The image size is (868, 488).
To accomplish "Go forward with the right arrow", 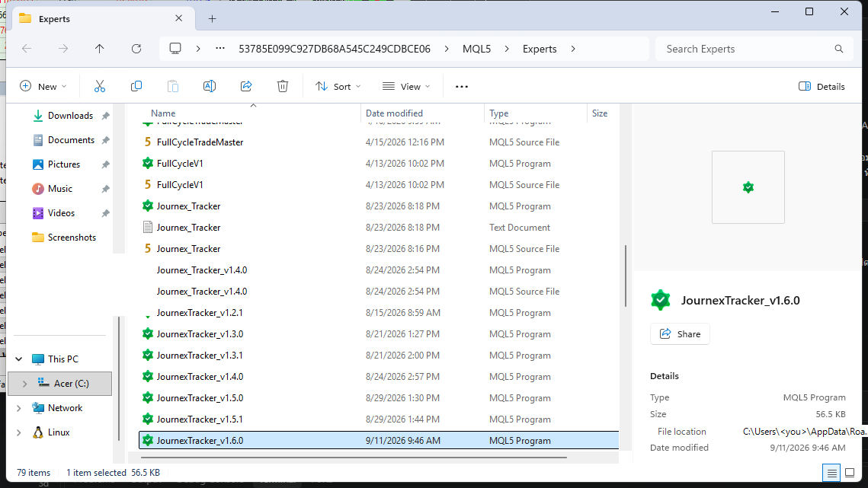I will tap(63, 49).
